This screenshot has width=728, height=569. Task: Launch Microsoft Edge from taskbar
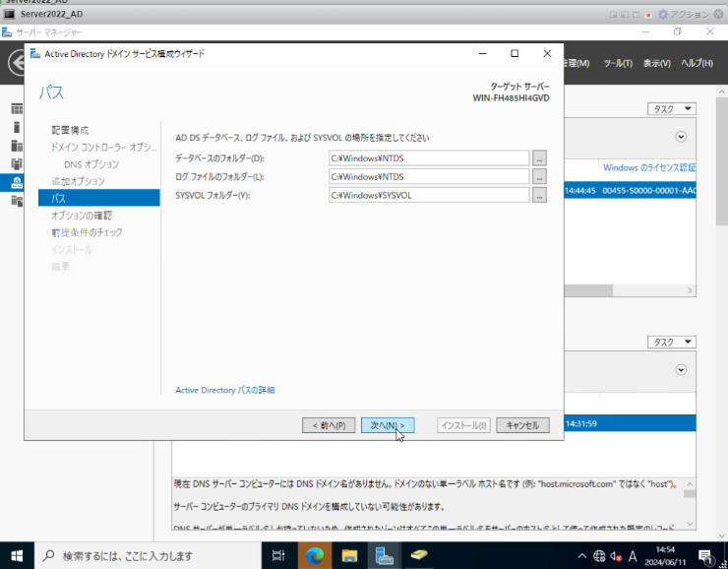click(315, 555)
